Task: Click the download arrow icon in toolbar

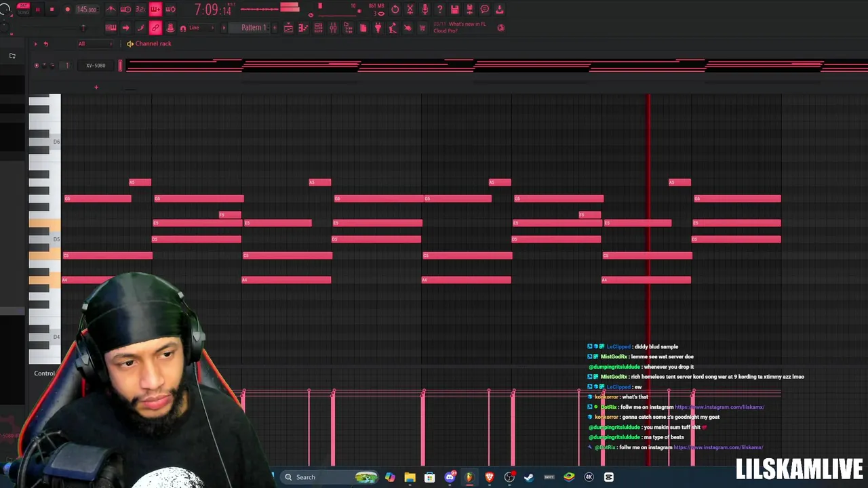Action: coord(500,9)
